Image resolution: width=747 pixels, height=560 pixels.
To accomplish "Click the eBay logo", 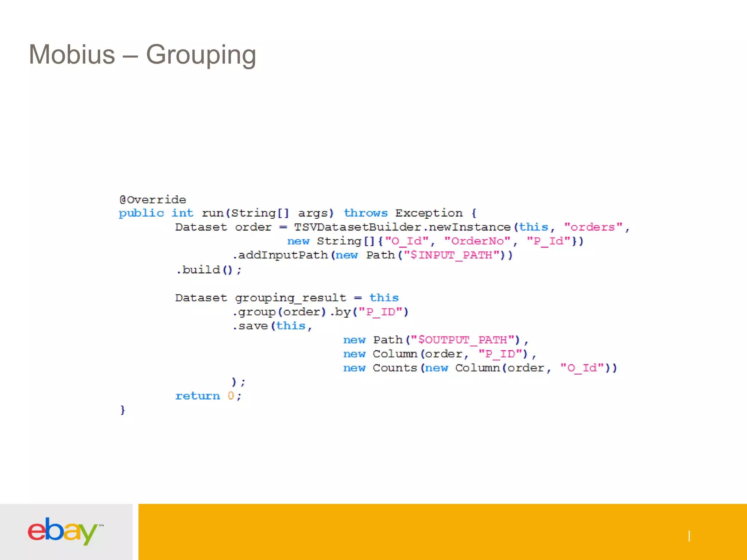I will tap(65, 531).
